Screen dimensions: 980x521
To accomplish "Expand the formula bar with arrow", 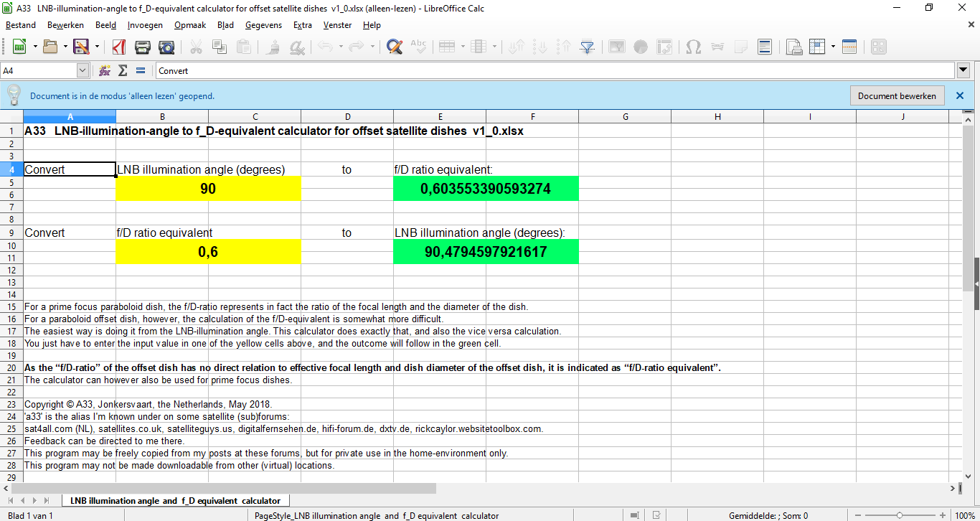I will point(963,70).
